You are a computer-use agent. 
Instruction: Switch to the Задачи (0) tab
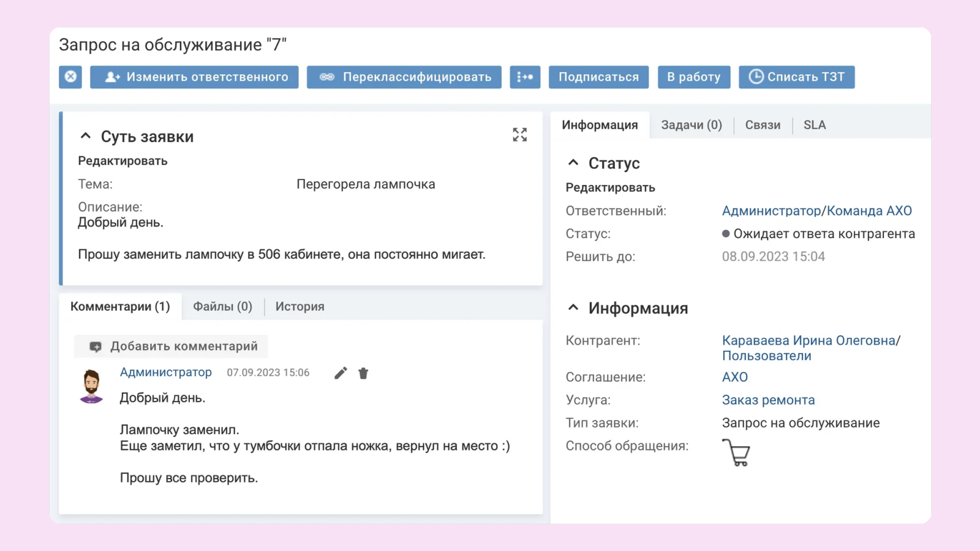691,125
